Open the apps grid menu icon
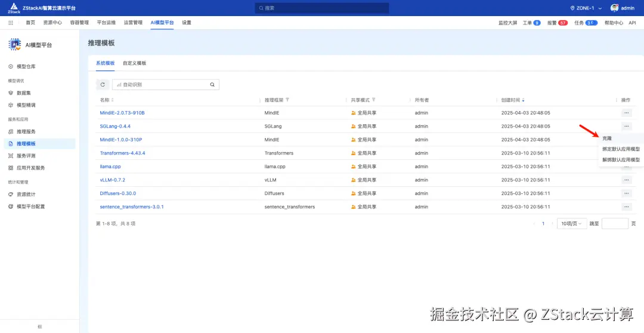Viewport: 644px width, 333px height. [x=11, y=23]
